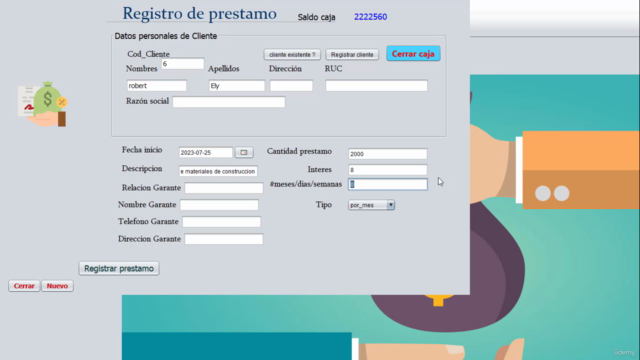Click the #meses/dias/semanas input field
This screenshot has height=360, width=640.
[388, 184]
